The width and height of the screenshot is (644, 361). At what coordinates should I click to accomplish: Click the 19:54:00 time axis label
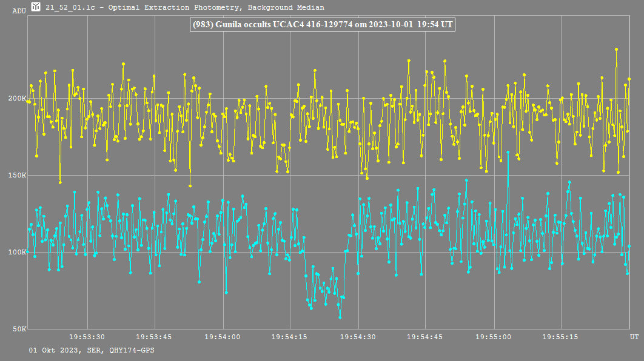pos(222,337)
